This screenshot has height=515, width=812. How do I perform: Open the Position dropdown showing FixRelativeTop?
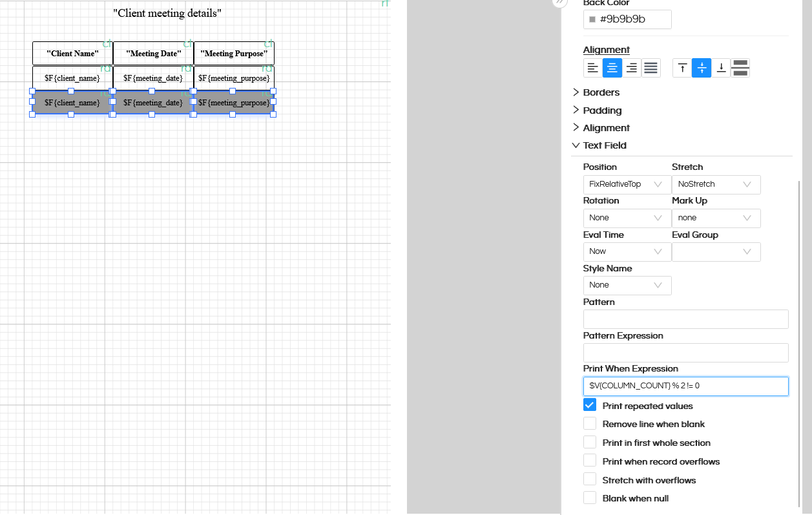[625, 184]
